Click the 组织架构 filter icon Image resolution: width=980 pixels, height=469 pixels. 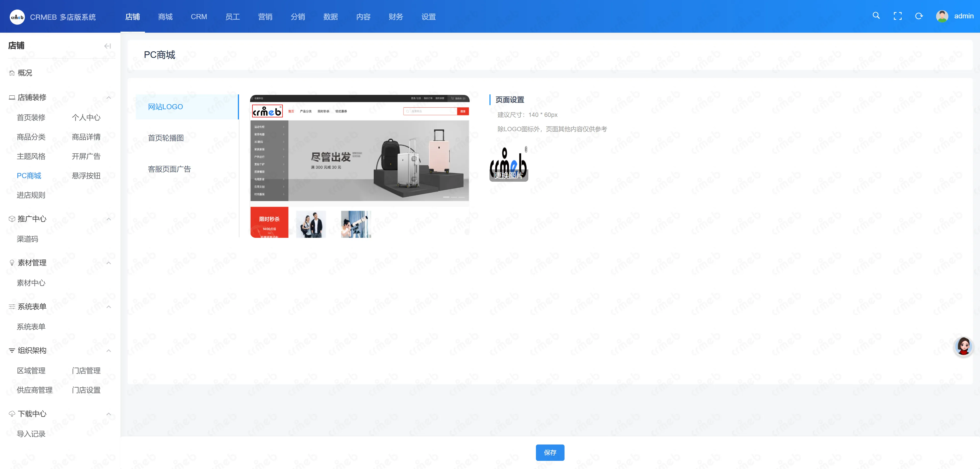coord(12,350)
